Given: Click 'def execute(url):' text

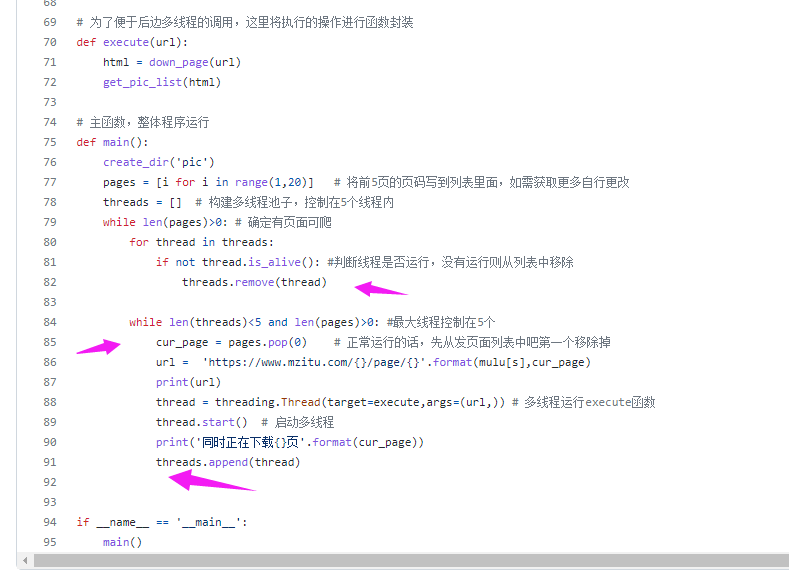Looking at the screenshot, I should pos(132,42).
